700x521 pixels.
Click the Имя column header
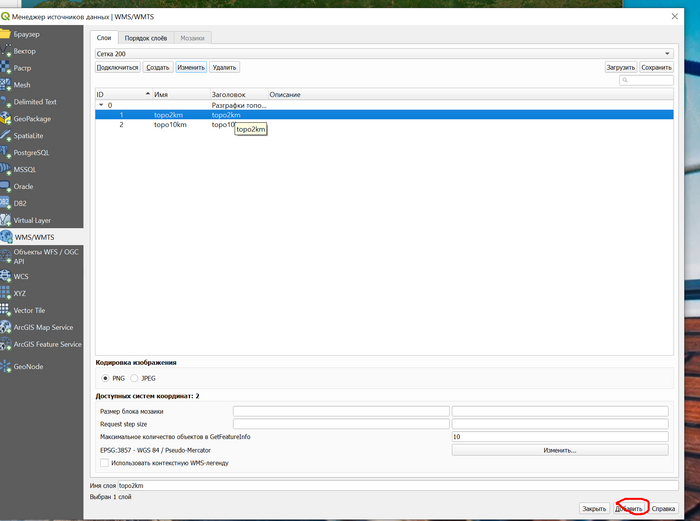tap(181, 95)
